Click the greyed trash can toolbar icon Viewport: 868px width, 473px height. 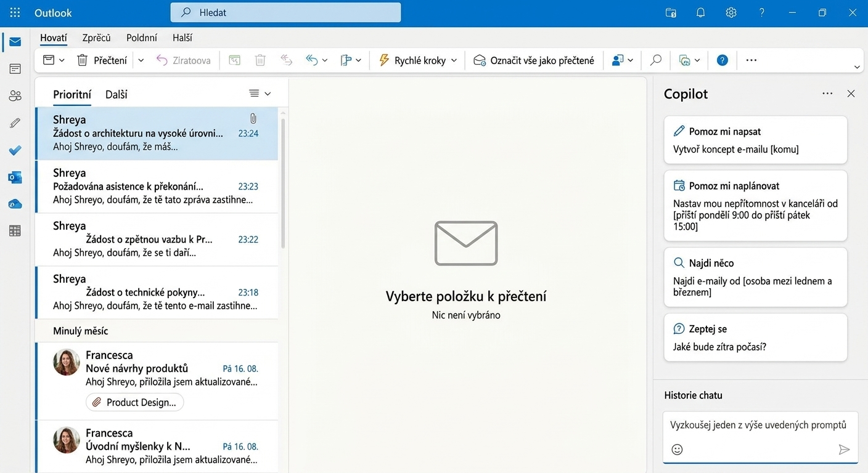coord(260,60)
